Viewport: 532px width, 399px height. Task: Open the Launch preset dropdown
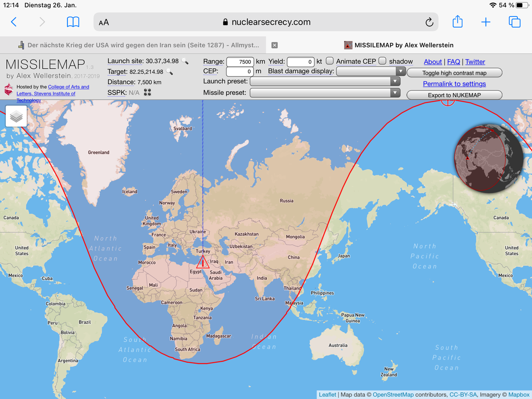point(325,82)
